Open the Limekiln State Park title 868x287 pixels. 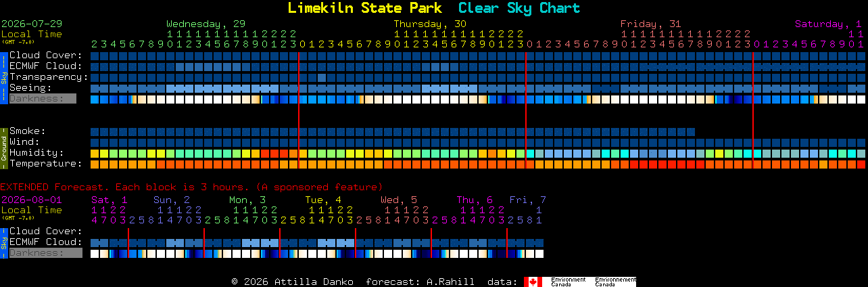(x=365, y=8)
